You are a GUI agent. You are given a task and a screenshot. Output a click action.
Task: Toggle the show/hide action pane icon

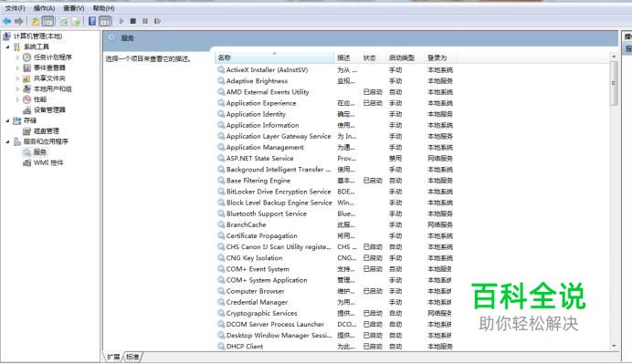[x=105, y=21]
